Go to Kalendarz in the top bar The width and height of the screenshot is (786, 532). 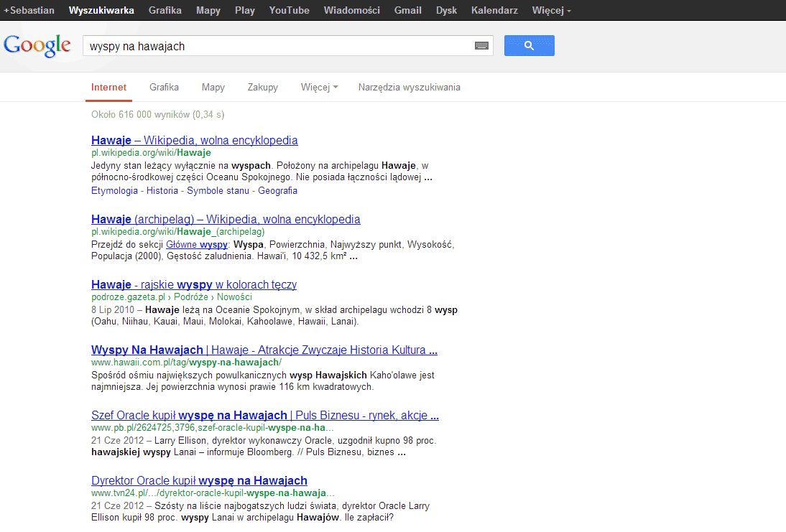(494, 11)
